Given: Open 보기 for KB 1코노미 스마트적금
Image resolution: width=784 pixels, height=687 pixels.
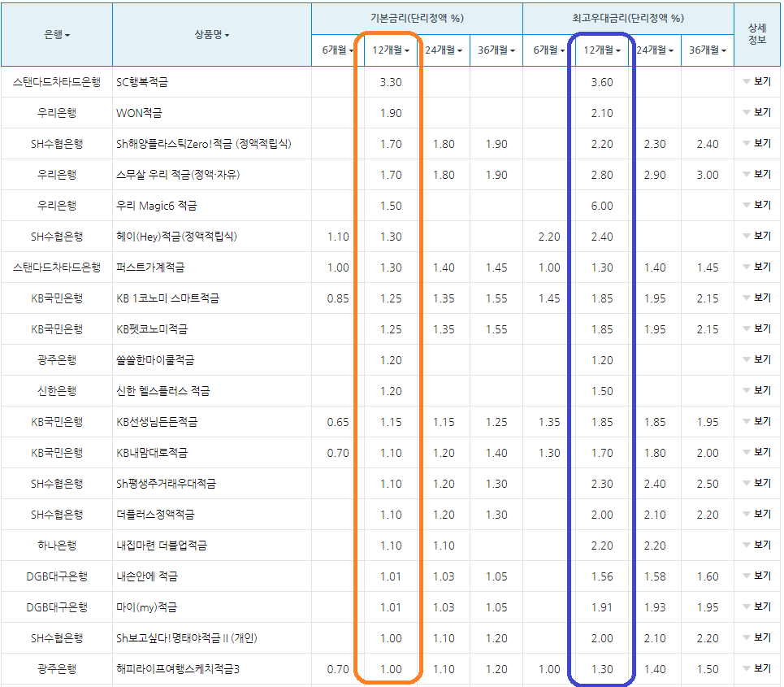Looking at the screenshot, I should [757, 298].
